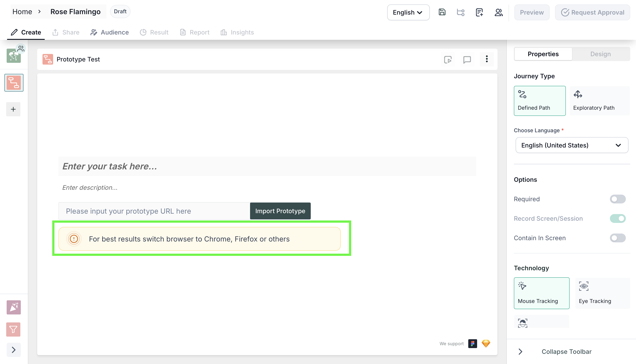Open the Result tab

click(x=154, y=32)
